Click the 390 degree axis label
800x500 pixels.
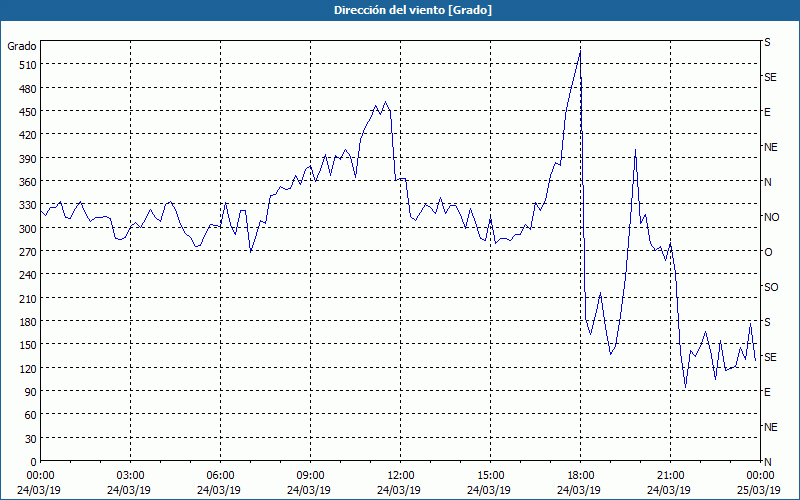pyautogui.click(x=28, y=158)
